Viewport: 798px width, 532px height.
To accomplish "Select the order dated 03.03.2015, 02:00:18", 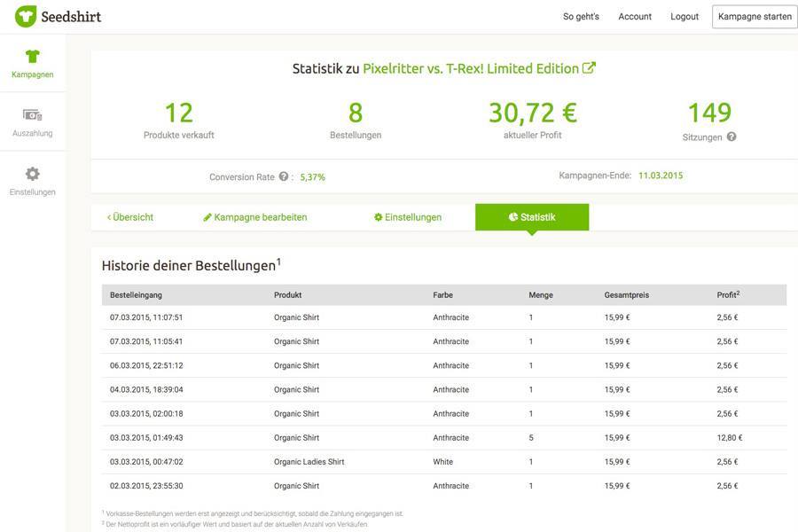I will [x=444, y=413].
